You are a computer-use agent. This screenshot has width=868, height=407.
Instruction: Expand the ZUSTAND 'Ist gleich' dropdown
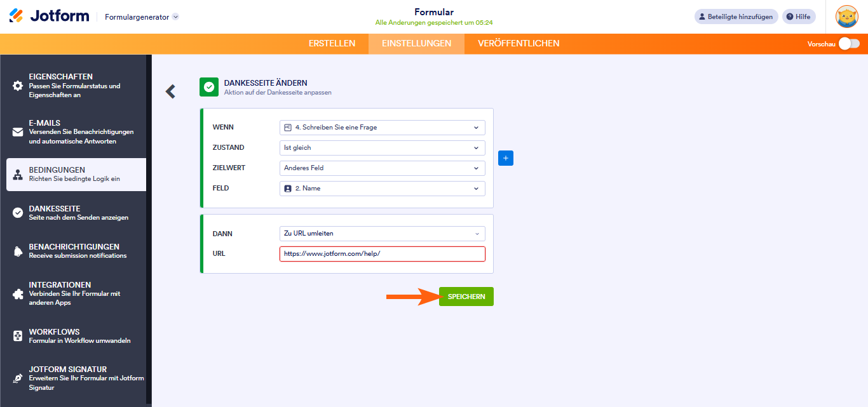click(382, 148)
